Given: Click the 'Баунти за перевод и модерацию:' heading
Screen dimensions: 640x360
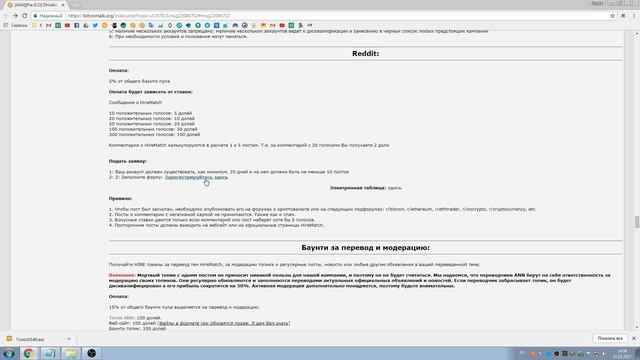Looking at the screenshot, I should click(x=365, y=248).
